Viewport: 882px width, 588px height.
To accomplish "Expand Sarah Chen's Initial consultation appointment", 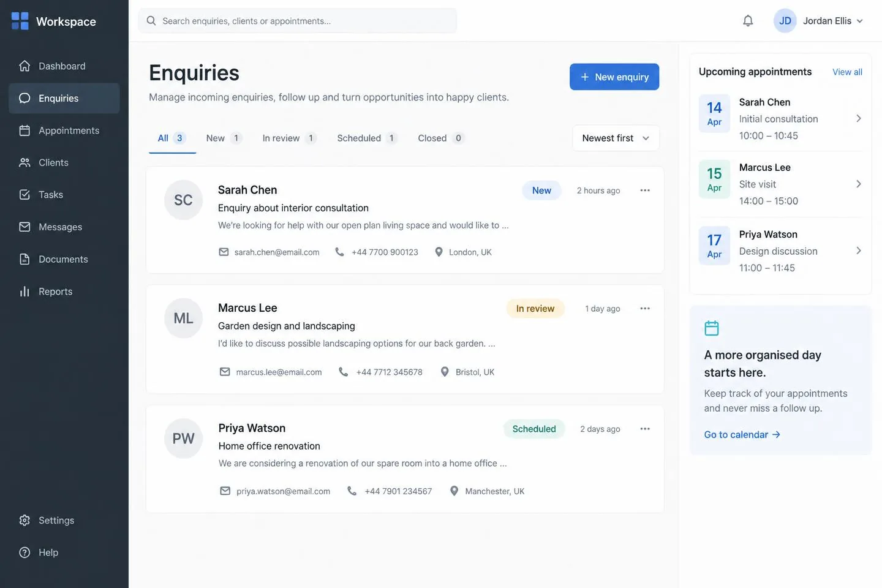I will tap(859, 118).
